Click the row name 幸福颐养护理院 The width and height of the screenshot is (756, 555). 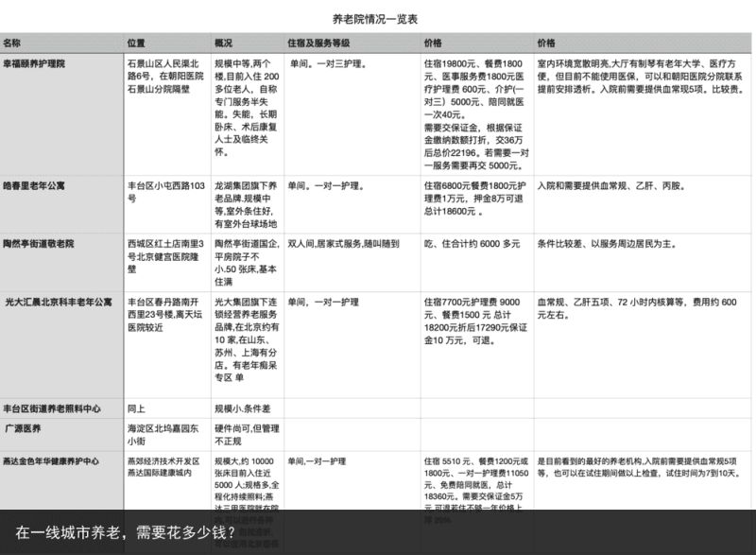(x=34, y=63)
